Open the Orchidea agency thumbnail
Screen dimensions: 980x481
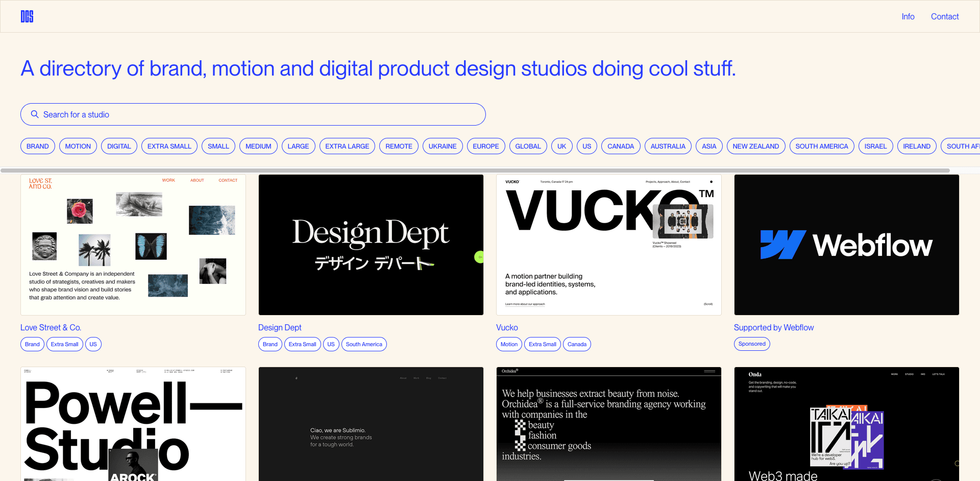[609, 424]
